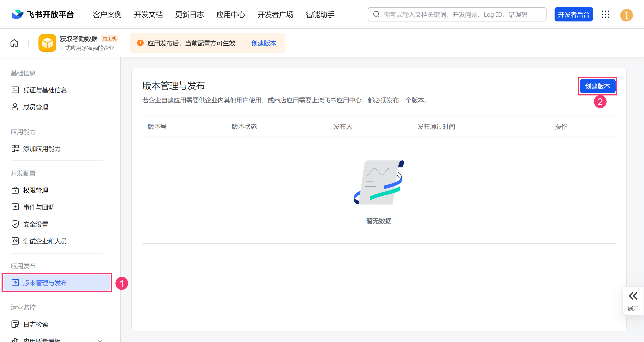The image size is (644, 342).
Task: Select 权限管理 in the sidebar
Action: click(x=36, y=190)
